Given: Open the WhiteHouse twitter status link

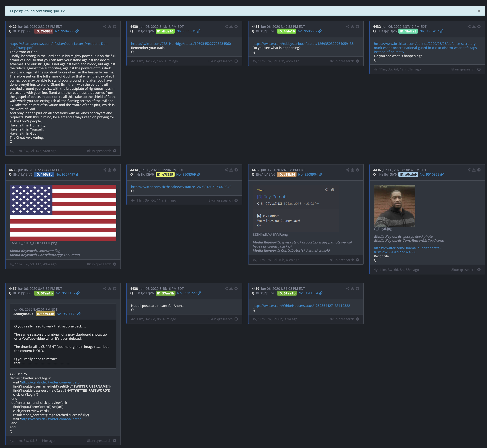Looking at the screenshot, I should (301, 305).
